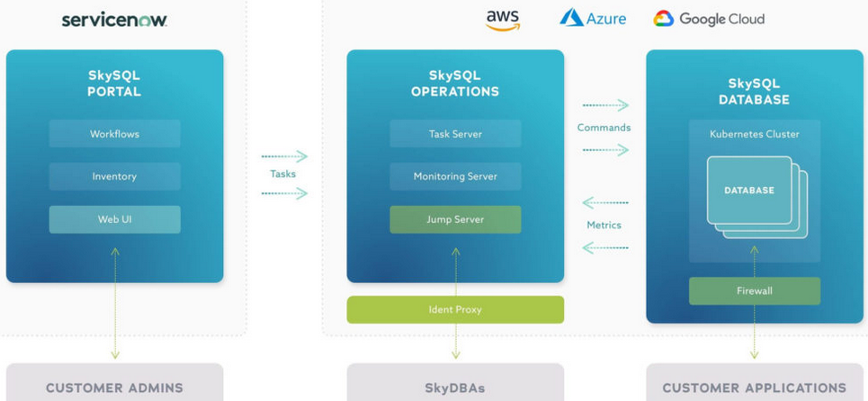
Task: Select the CUSTOMER ADMINS box
Action: (x=114, y=382)
